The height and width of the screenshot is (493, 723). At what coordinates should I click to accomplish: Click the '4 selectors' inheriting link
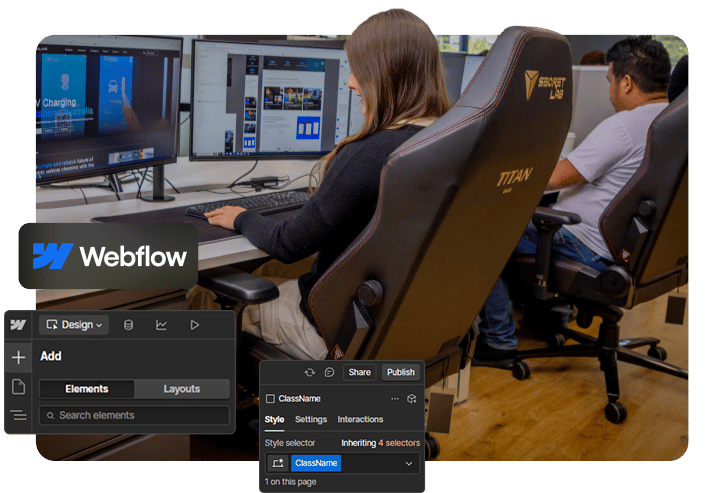[399, 443]
